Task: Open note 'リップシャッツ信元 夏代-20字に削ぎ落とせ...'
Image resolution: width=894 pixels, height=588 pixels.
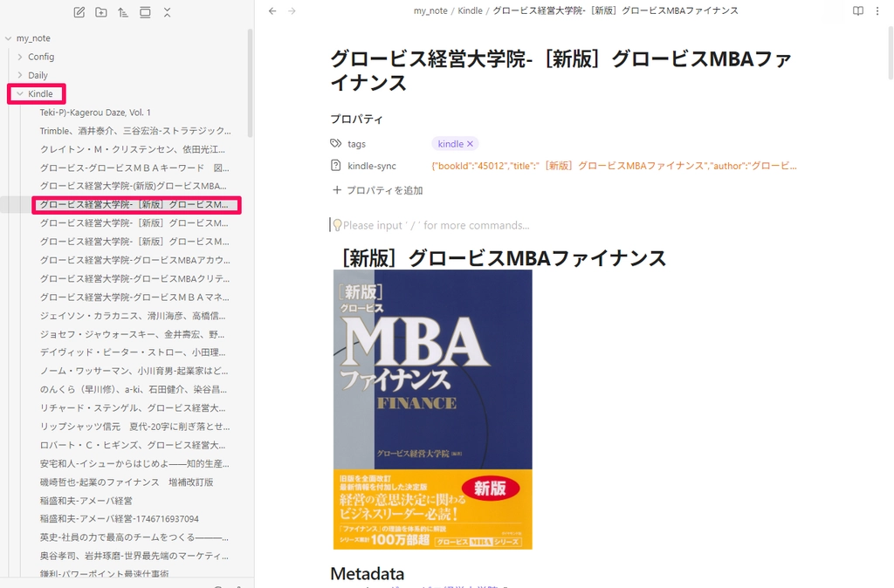Action: 134,427
